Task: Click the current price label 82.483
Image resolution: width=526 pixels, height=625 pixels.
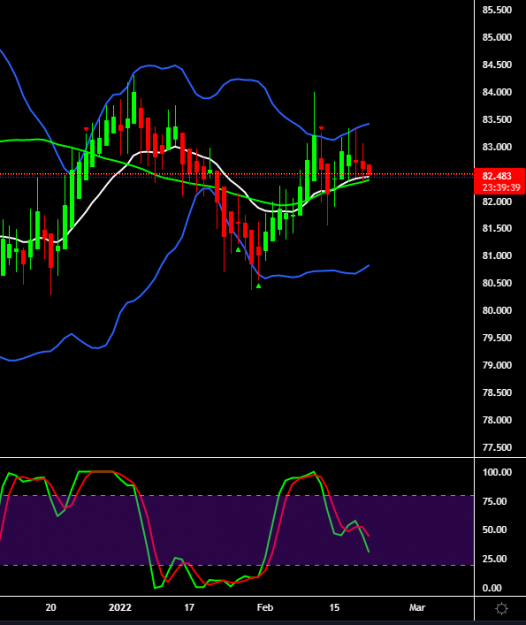Action: coord(497,176)
